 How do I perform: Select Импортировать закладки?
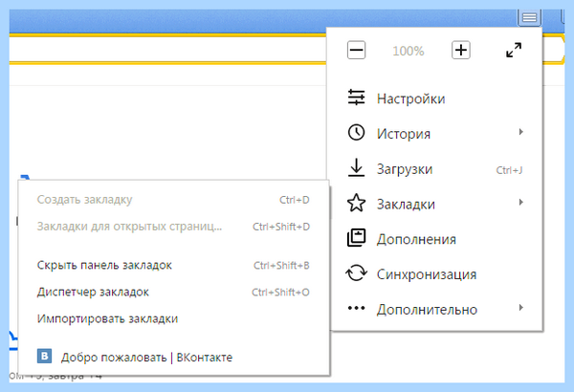tap(174, 318)
